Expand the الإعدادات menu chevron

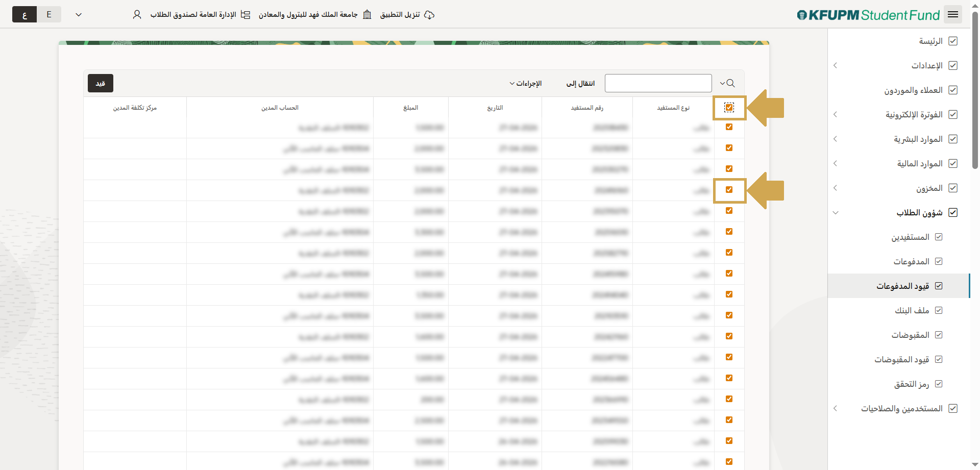[835, 65]
